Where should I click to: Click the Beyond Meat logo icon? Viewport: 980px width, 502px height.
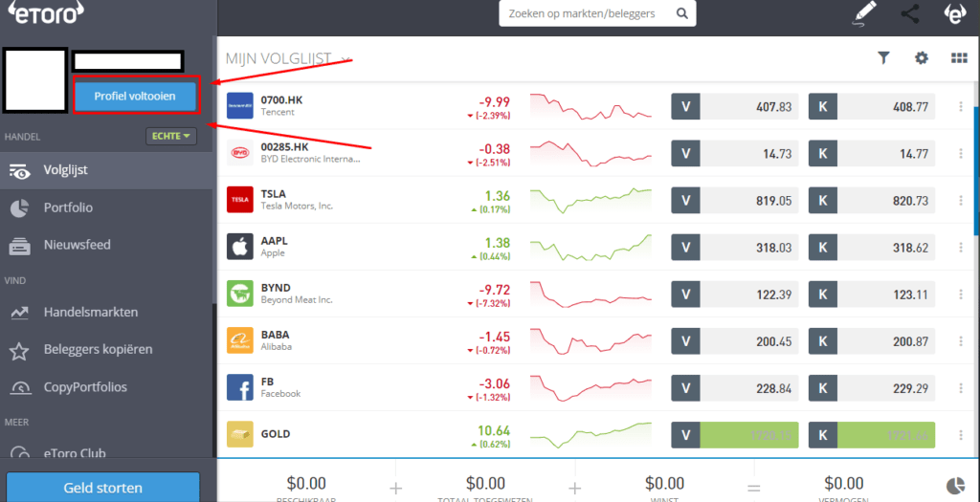tap(240, 293)
